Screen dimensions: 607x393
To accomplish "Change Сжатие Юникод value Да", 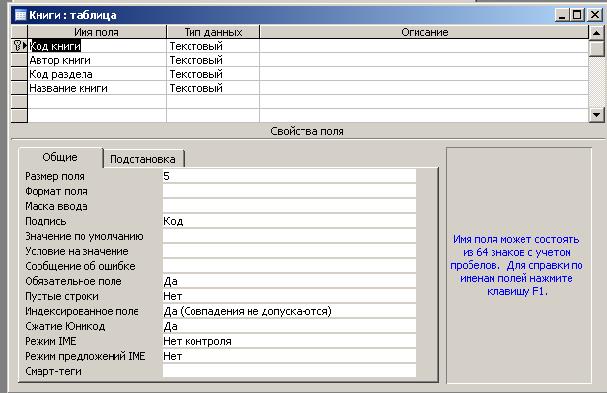I will (x=289, y=326).
